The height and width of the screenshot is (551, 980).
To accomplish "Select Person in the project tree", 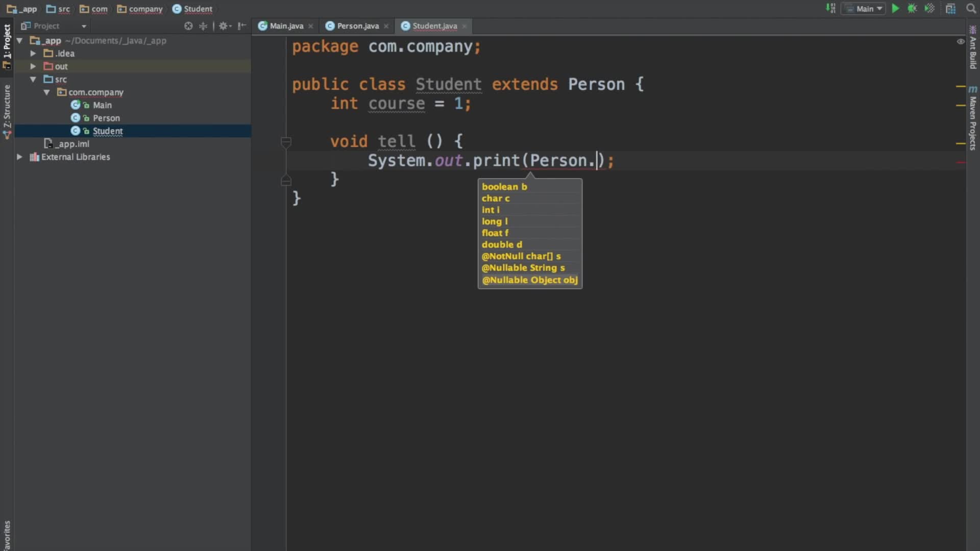I will [x=106, y=118].
